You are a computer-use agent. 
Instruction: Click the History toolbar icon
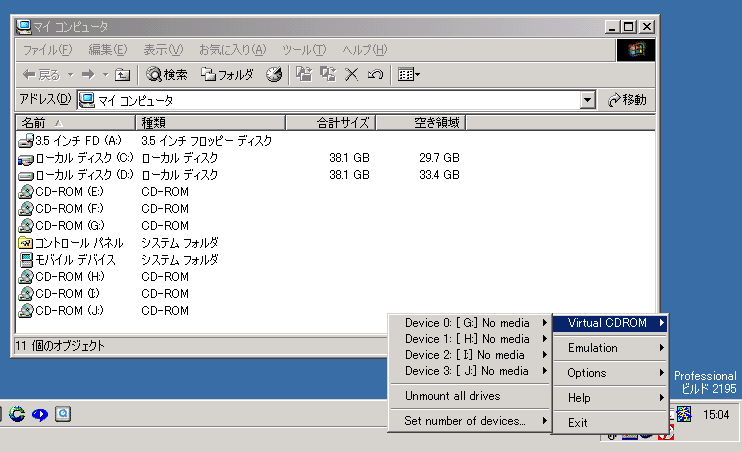[x=274, y=74]
